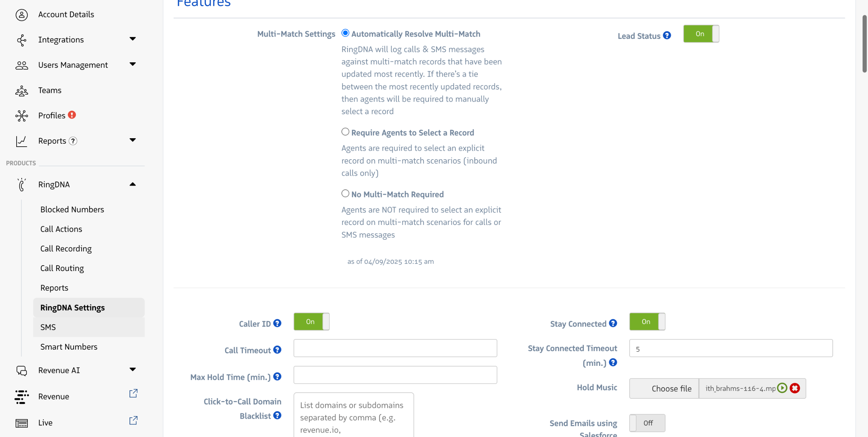Remove the hold music file
The height and width of the screenshot is (437, 868).
794,388
